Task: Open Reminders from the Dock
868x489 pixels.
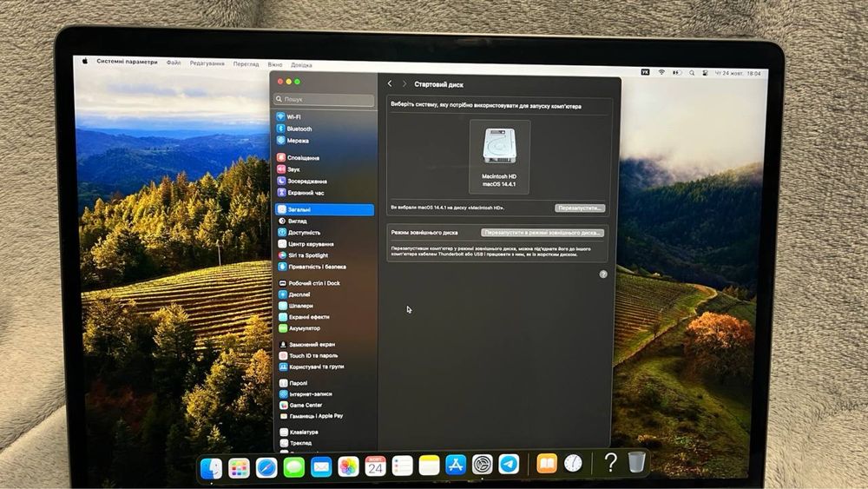Action: coord(403,466)
